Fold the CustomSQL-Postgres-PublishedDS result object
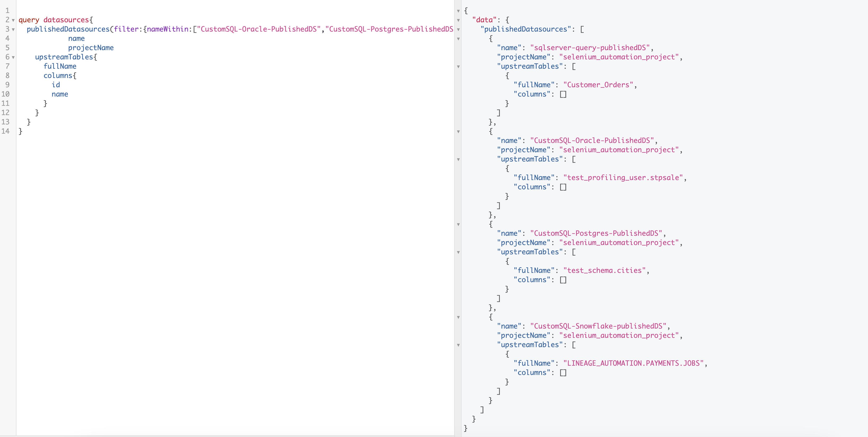Screen dimensions: 868x437 point(458,224)
